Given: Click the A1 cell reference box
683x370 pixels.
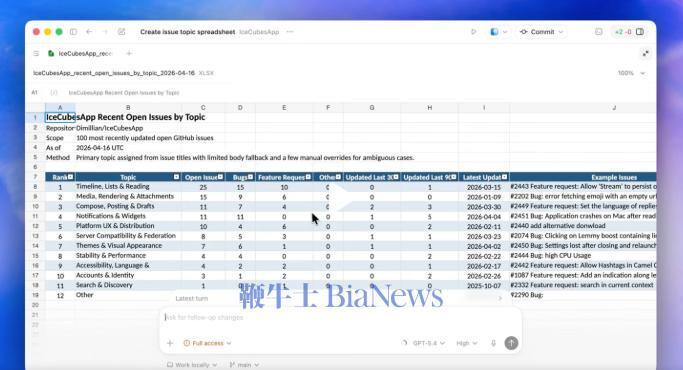Looking at the screenshot, I should pyautogui.click(x=34, y=92).
